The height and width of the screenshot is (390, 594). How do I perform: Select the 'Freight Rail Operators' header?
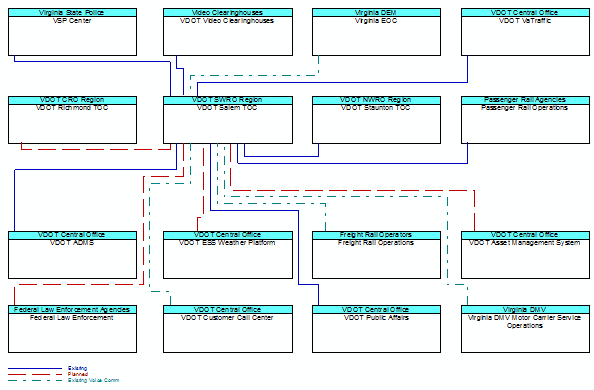(x=376, y=235)
